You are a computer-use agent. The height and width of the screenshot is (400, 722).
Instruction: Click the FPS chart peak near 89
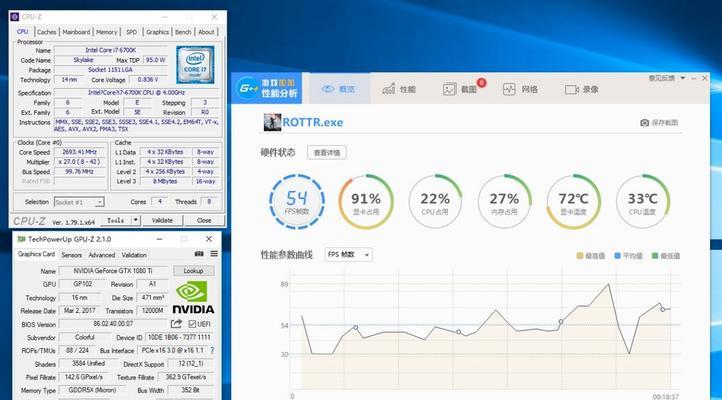click(x=609, y=284)
